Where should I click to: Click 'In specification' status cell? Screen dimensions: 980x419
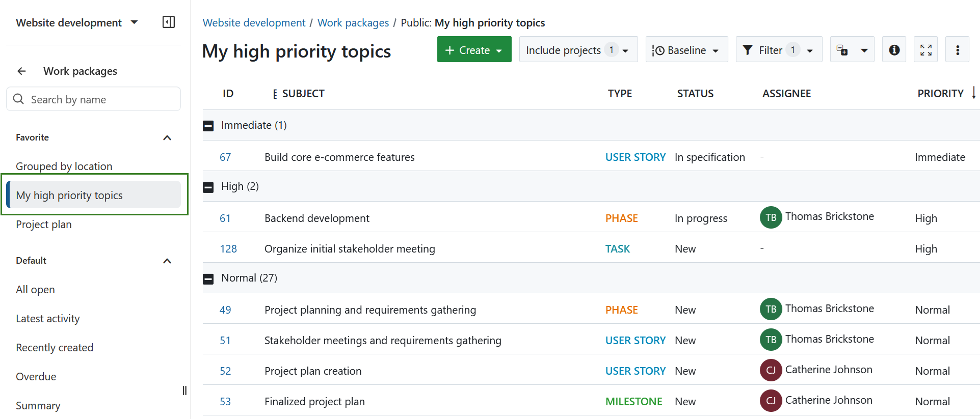(x=709, y=157)
